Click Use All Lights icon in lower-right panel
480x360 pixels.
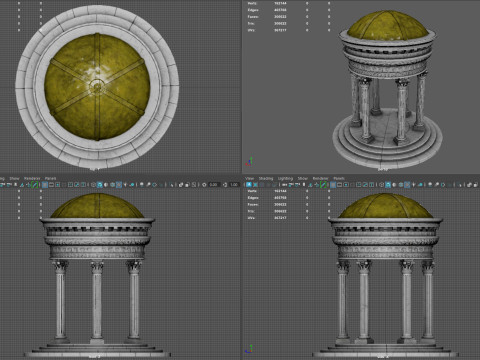click(x=414, y=184)
